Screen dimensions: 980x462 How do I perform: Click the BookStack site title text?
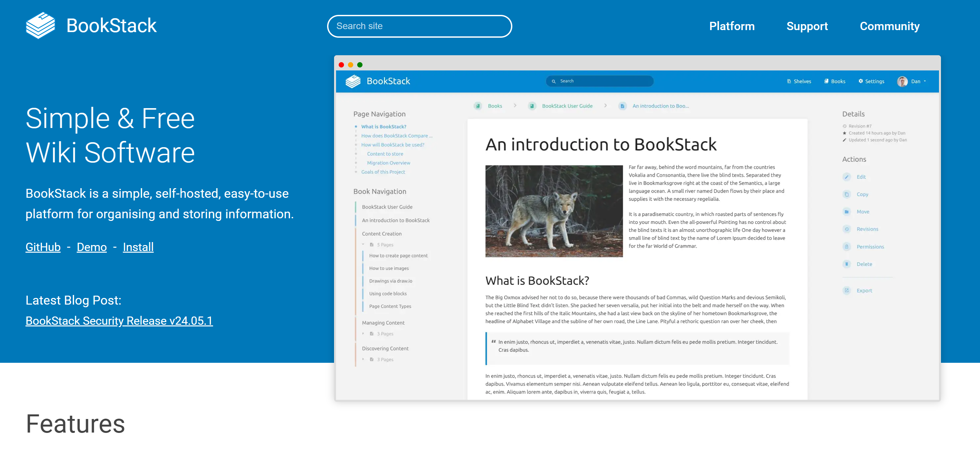tap(111, 25)
